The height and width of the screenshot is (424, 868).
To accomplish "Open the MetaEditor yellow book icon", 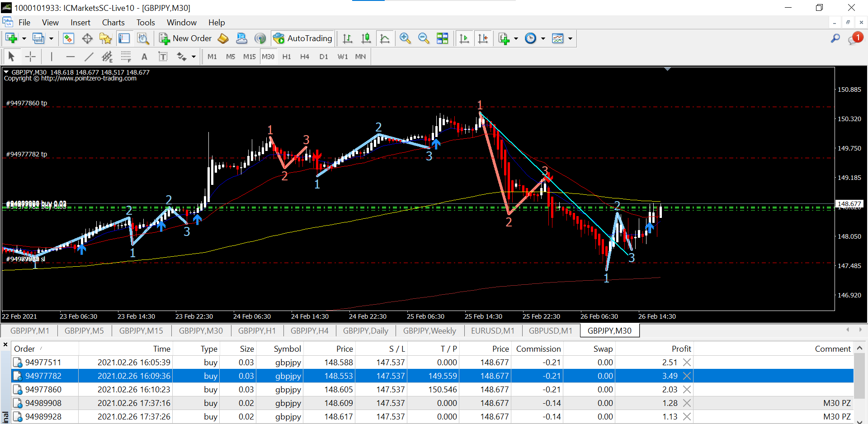I will 223,38.
